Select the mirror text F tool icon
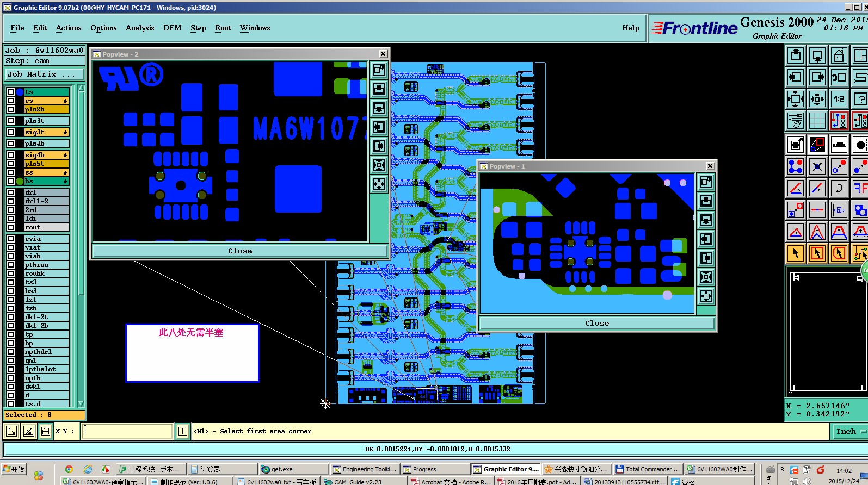 click(860, 188)
